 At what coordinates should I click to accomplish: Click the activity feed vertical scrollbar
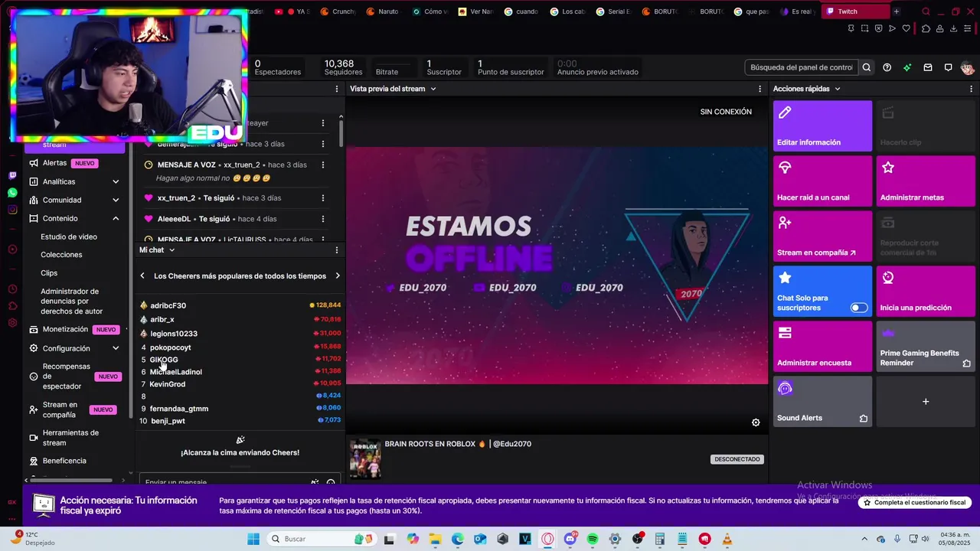tap(341, 132)
